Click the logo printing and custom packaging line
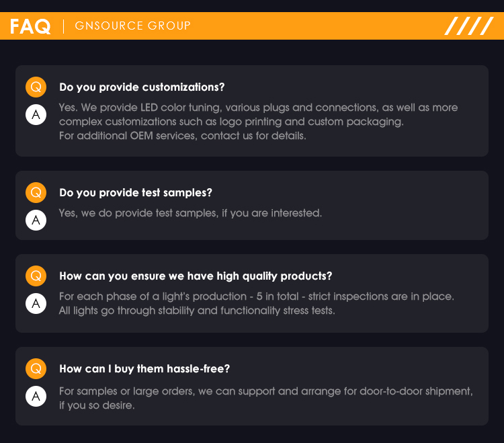The width and height of the screenshot is (504, 443). coord(231,122)
